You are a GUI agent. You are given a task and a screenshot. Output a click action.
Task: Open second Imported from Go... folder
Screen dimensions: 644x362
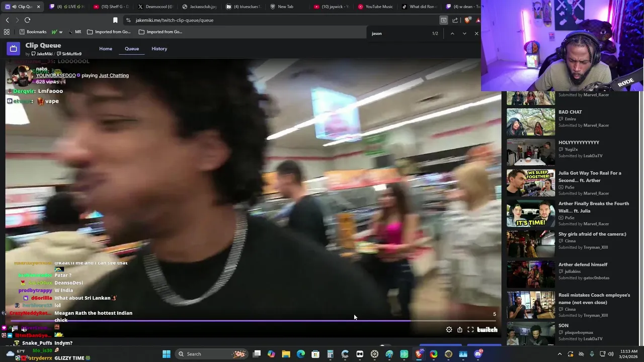160,32
